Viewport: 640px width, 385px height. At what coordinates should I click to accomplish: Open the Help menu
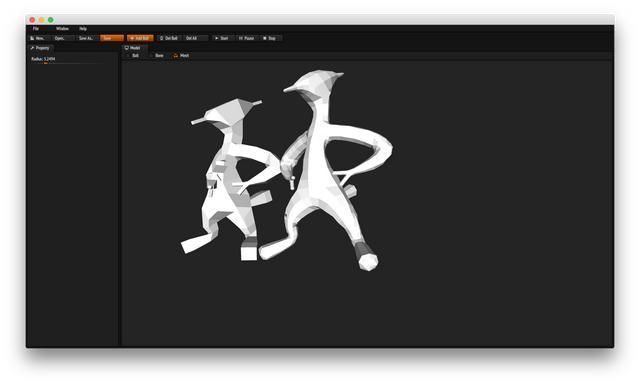[x=83, y=29]
